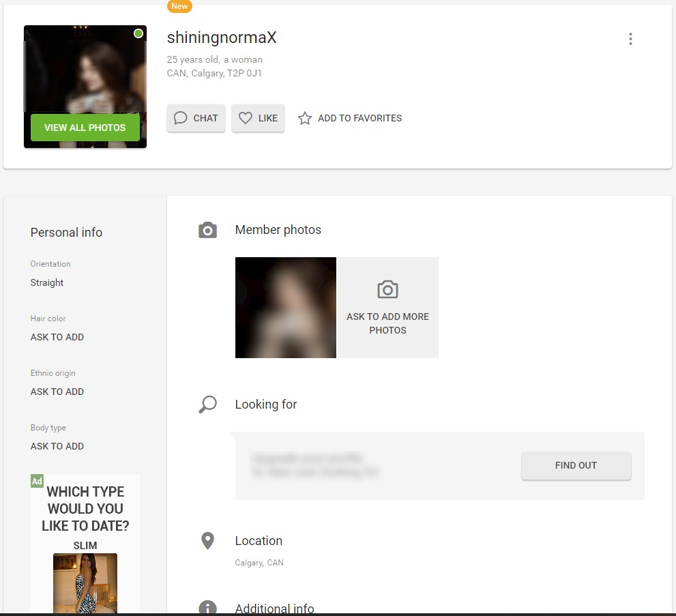Select the username shiningnormaX heading
The width and height of the screenshot is (676, 616).
pyautogui.click(x=221, y=38)
